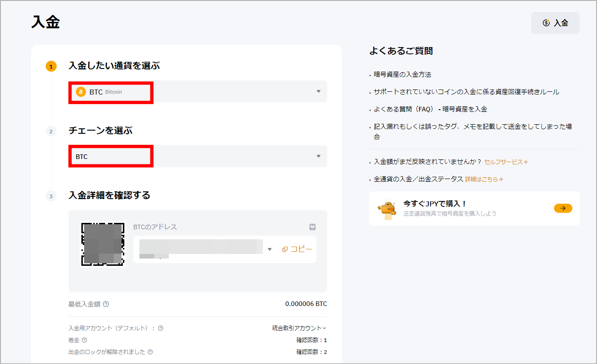Click help icon next to 着金

pos(84,340)
